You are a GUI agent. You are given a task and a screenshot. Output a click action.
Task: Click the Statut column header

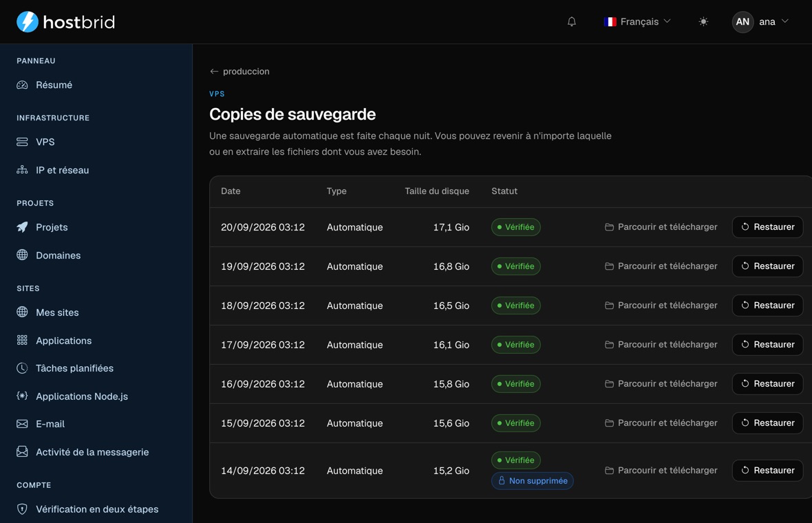[x=504, y=191]
